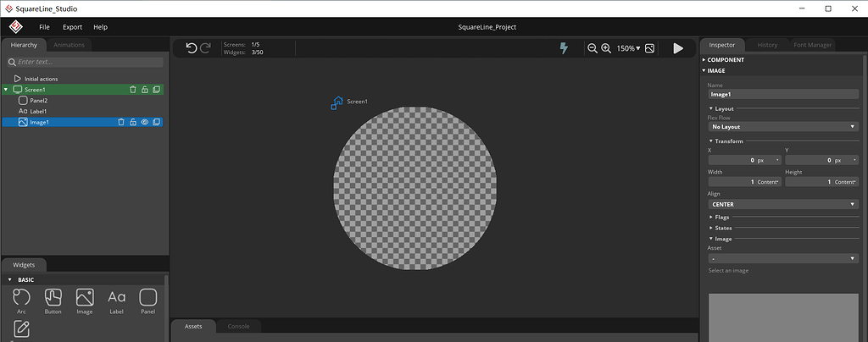Click the lightning bolt icon in toolbar

[x=564, y=48]
